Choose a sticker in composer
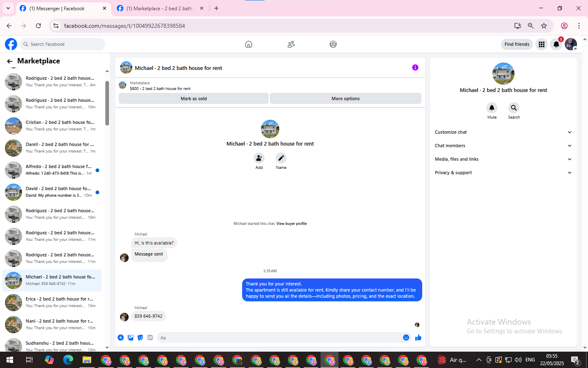This screenshot has height=368, width=588. pyautogui.click(x=140, y=337)
